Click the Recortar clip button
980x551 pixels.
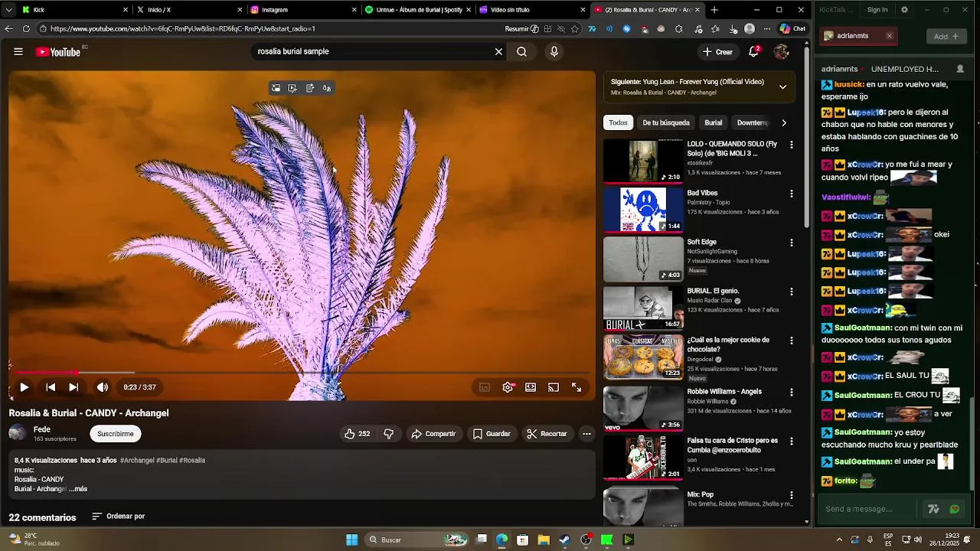point(547,434)
